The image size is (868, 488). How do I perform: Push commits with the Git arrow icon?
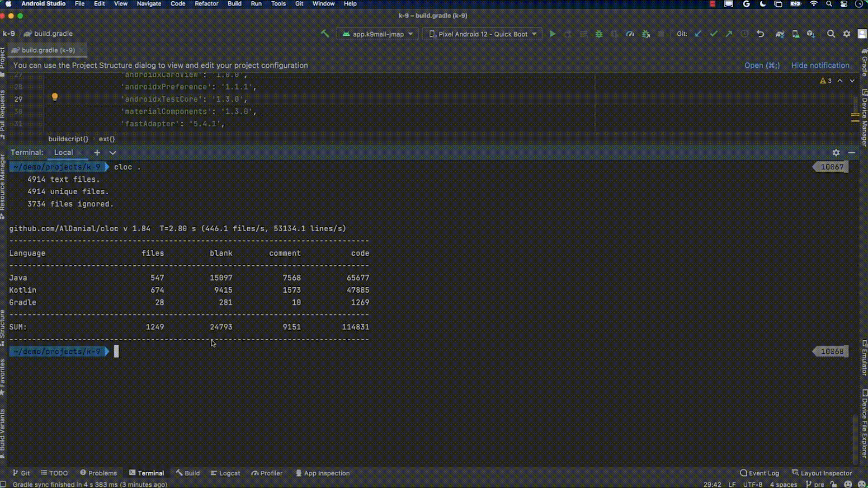pos(729,33)
